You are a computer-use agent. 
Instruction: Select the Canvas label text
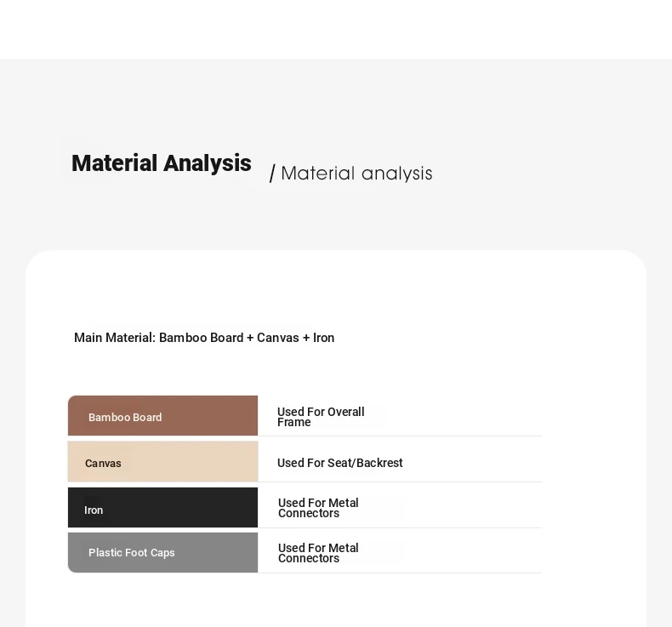click(x=103, y=464)
